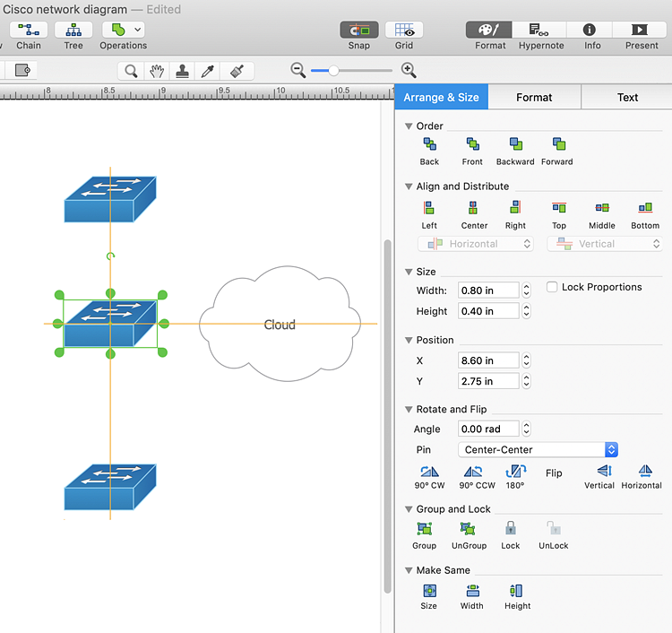Viewport: 672px width, 633px height.
Task: Align objects to the Left
Action: [x=429, y=209]
